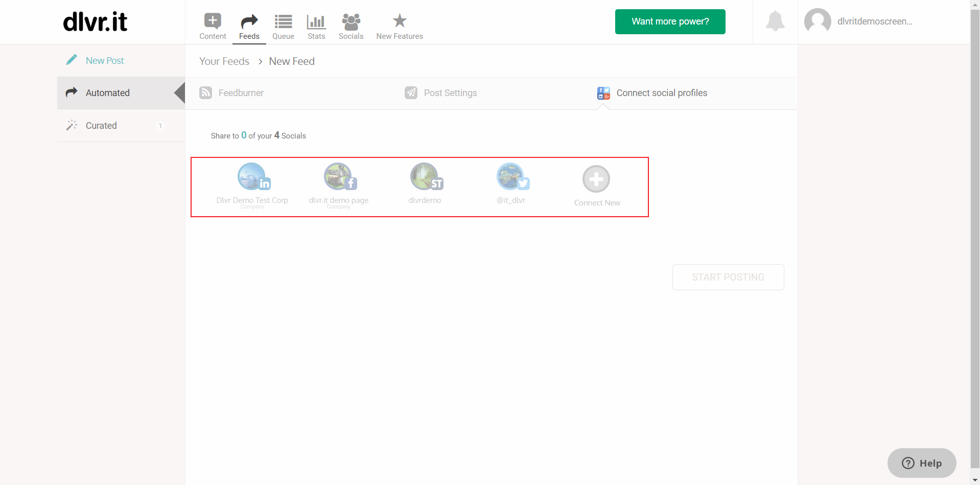Open the Socials people icon
This screenshot has height=485, width=980.
[351, 21]
